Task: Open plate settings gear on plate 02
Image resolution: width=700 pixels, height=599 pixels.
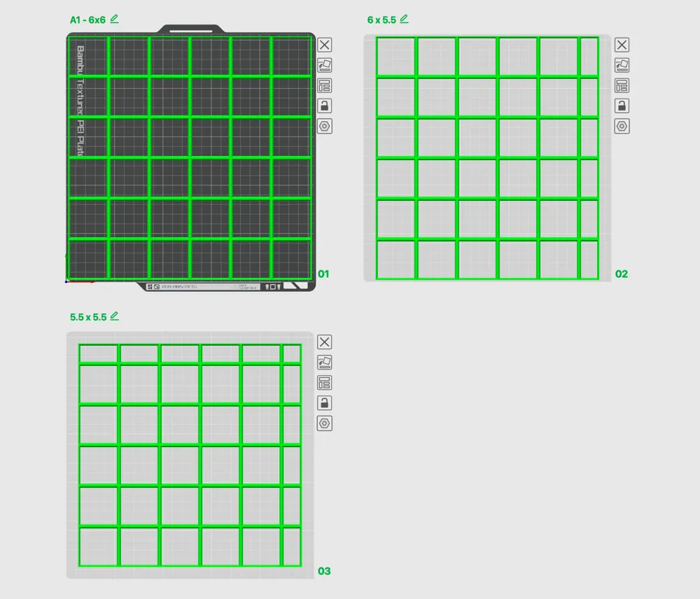Action: [x=622, y=126]
